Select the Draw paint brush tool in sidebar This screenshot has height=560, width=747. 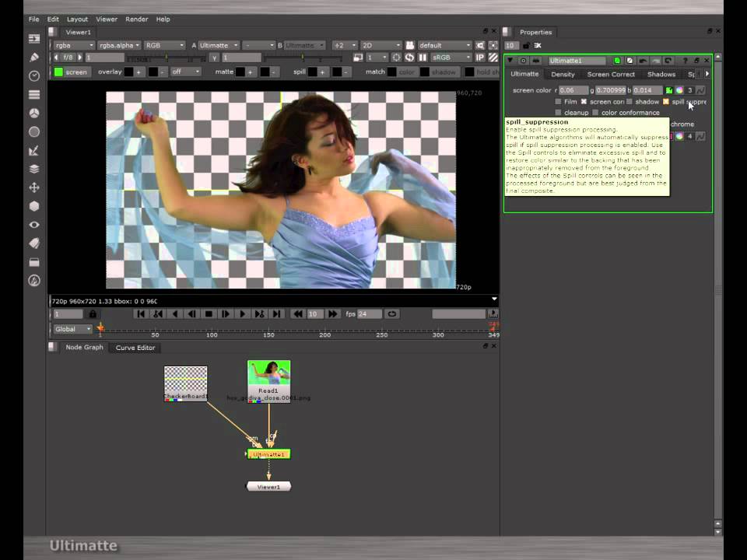click(x=33, y=57)
